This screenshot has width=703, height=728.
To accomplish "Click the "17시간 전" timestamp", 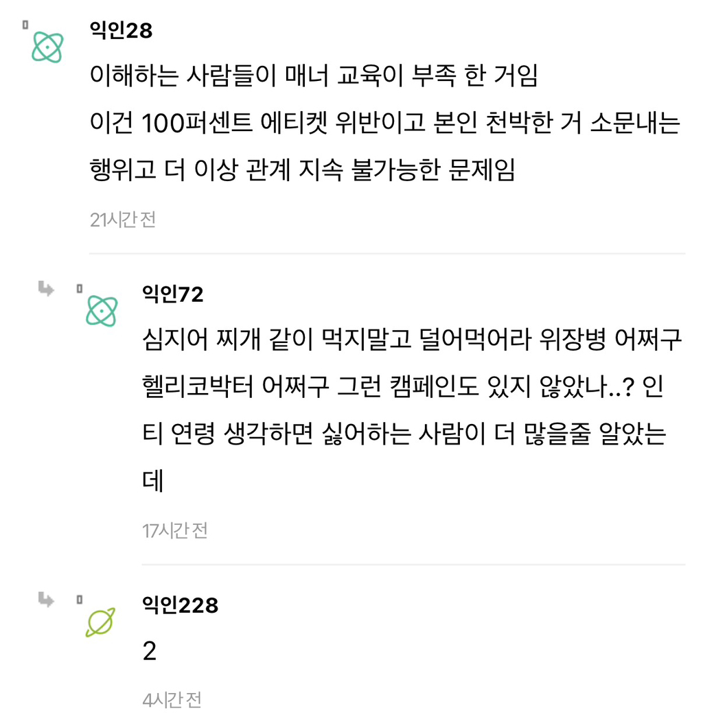I will (174, 530).
